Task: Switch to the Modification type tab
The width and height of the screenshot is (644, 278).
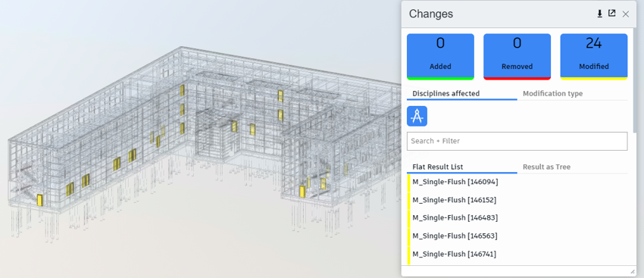Action: (x=552, y=94)
